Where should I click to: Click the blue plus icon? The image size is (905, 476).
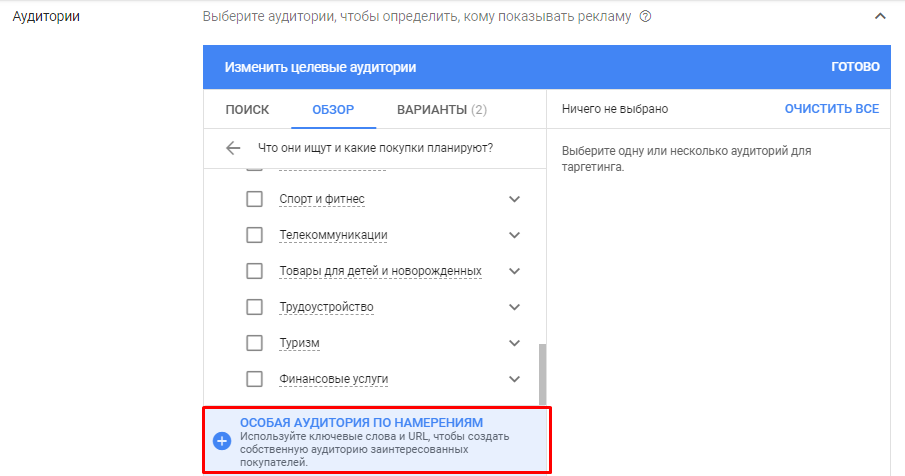point(222,441)
